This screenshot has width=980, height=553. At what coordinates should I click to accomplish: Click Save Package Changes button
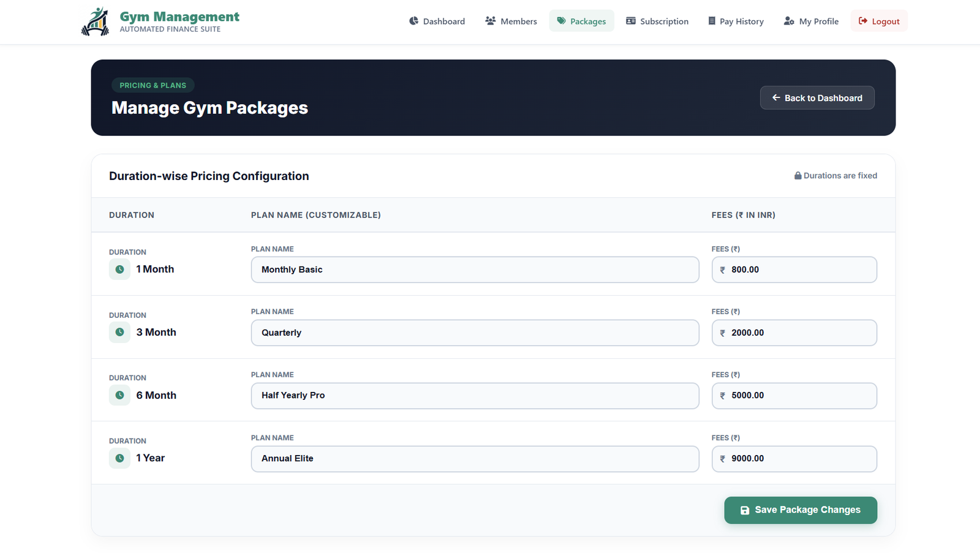coord(801,510)
